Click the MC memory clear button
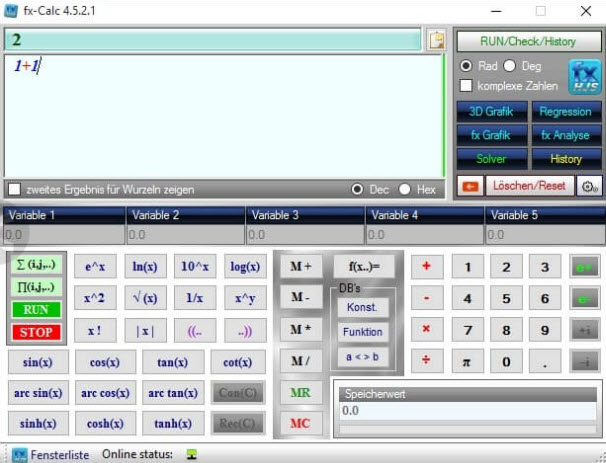Screen dimensions: 606x463 (x=301, y=423)
